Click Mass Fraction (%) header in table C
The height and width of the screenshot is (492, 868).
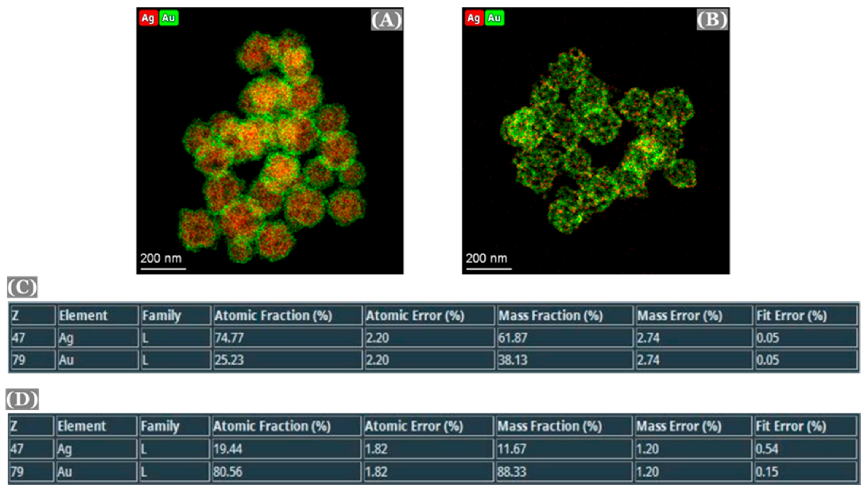click(x=551, y=316)
